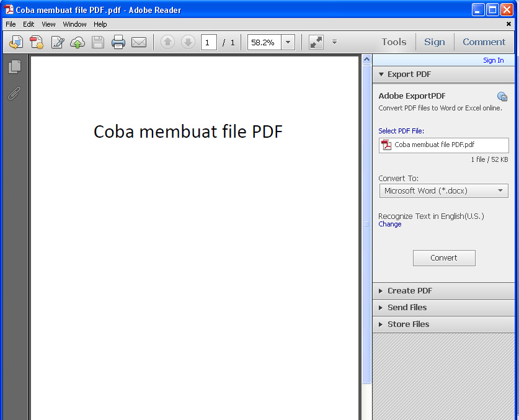Click the Print icon
The image size is (519, 420).
click(x=118, y=42)
